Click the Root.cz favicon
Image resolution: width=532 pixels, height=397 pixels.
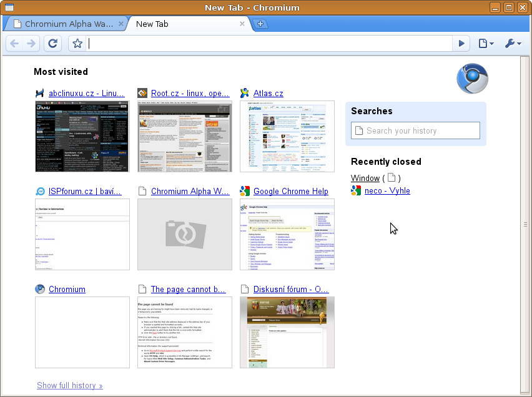pyautogui.click(x=142, y=93)
